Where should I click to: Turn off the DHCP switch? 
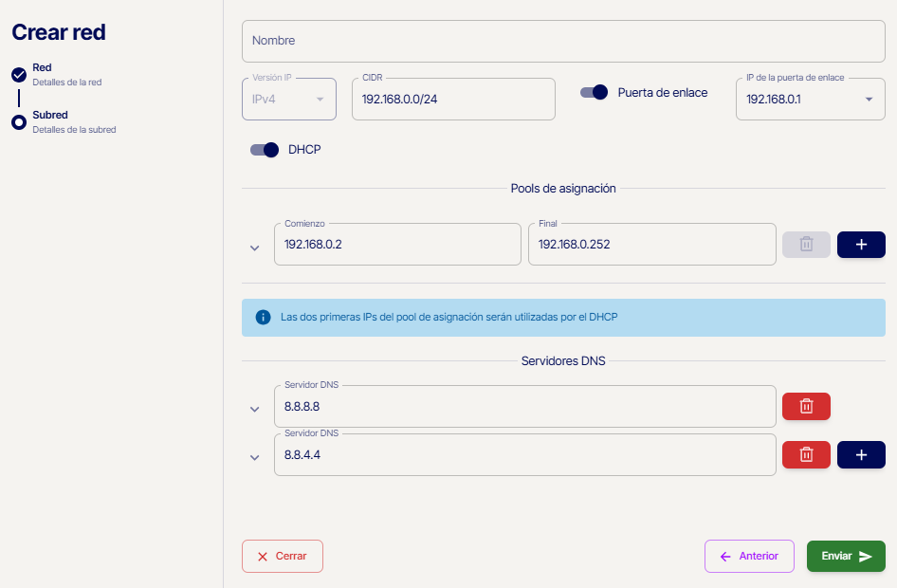click(265, 150)
